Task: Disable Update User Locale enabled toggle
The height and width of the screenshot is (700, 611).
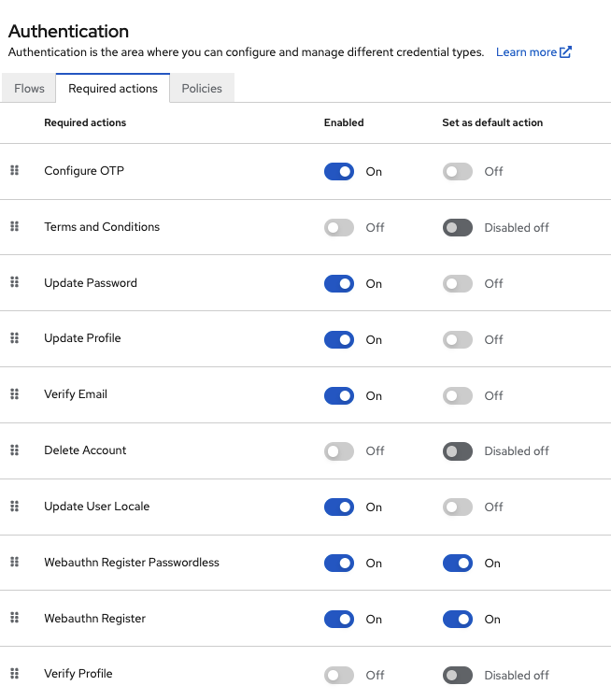Action: pos(339,507)
